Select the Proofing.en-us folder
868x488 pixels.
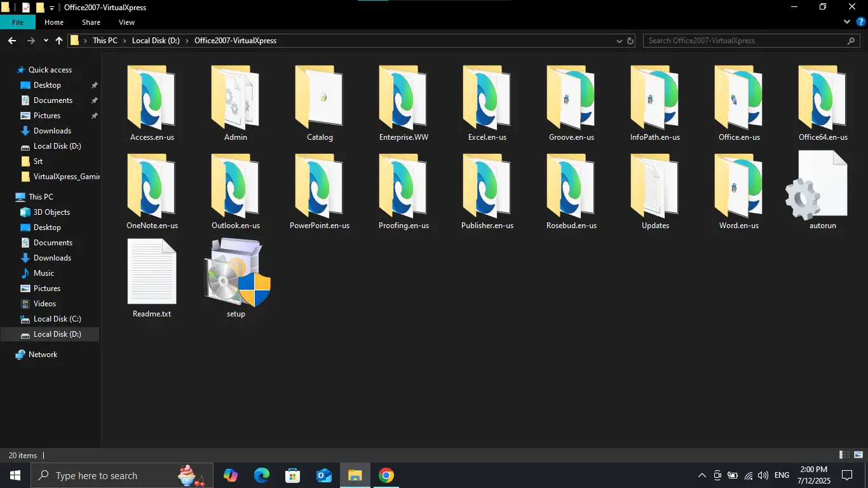[403, 192]
